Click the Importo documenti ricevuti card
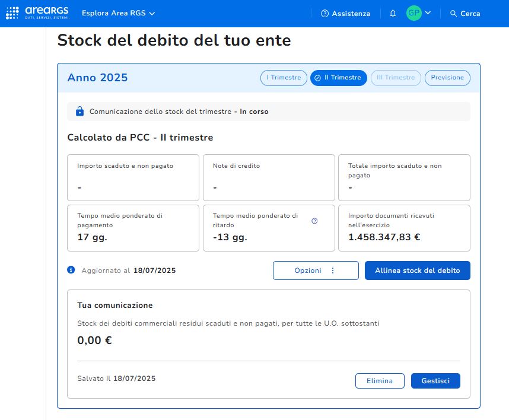This screenshot has height=420, width=509. [x=404, y=228]
